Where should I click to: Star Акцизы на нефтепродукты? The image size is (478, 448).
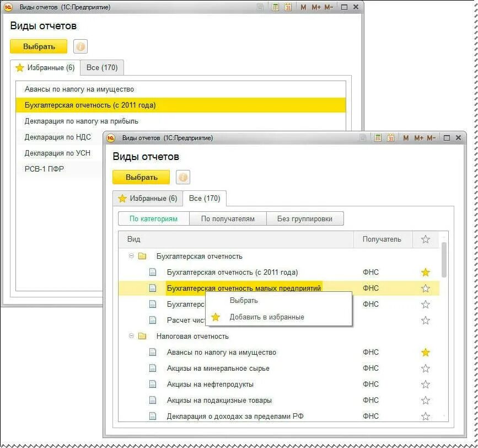coord(426,384)
